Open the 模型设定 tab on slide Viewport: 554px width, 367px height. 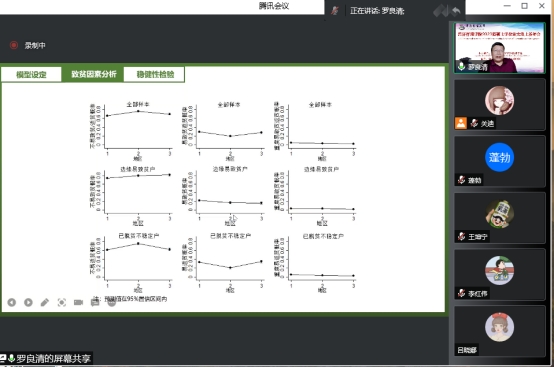tap(31, 75)
